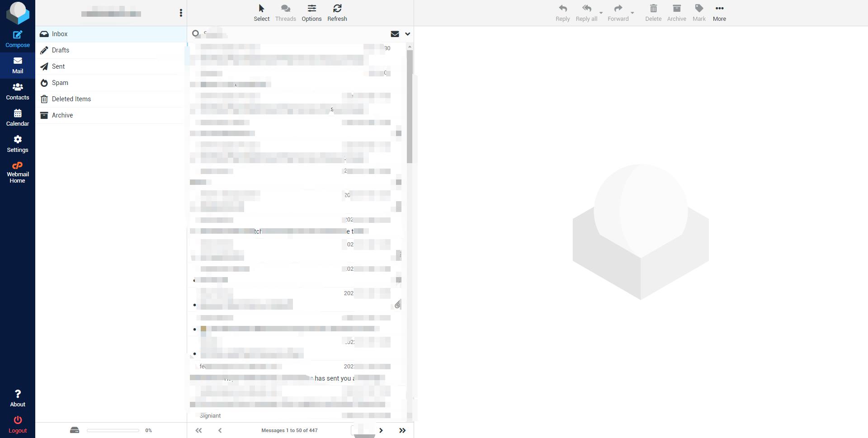Click the attachment paperclip icon in list
This screenshot has height=438, width=868.
pyautogui.click(x=397, y=304)
